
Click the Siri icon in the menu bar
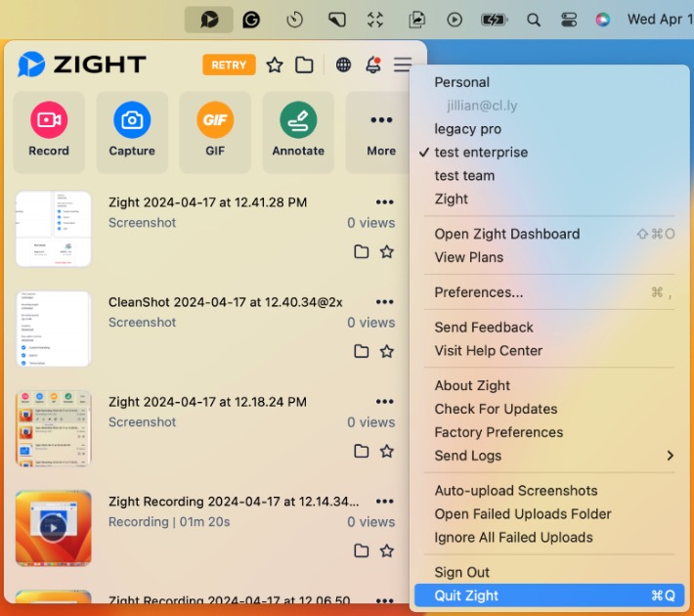pos(602,20)
